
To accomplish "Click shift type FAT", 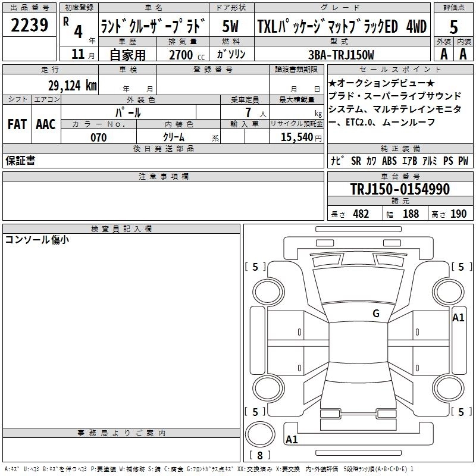I will [17, 124].
